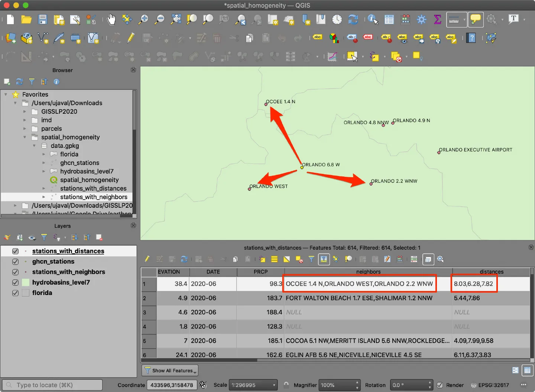
Task: Open the attribute table toolbar icon
Action: pyautogui.click(x=389, y=19)
